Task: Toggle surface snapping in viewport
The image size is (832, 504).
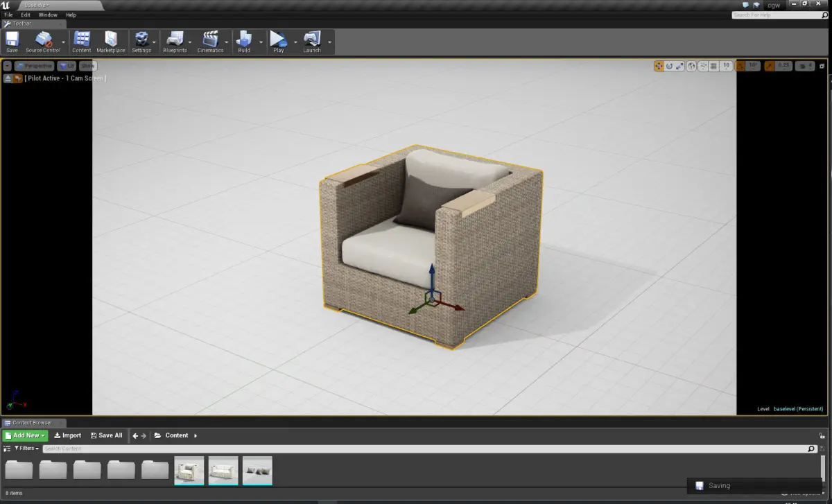Action: [x=703, y=66]
